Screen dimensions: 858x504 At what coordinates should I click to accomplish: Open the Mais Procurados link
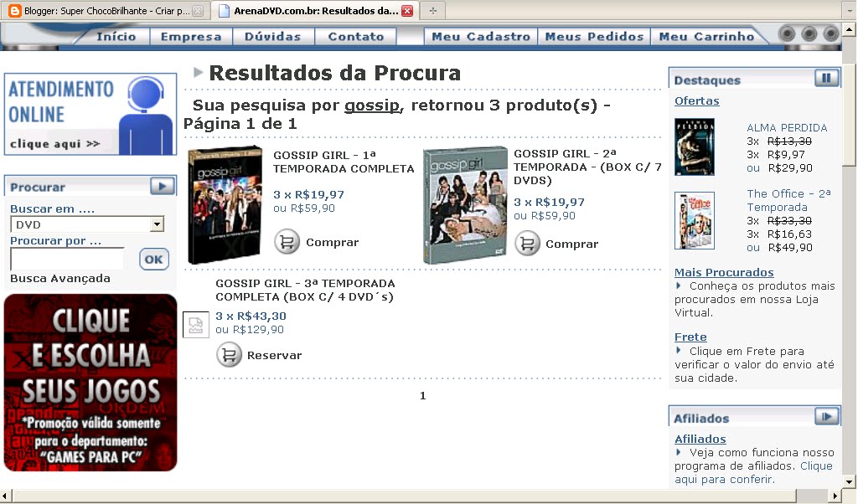(724, 272)
